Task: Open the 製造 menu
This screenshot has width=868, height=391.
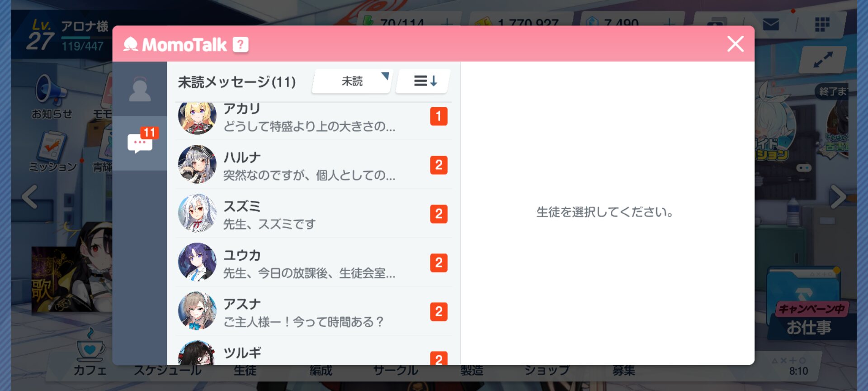Action: [x=472, y=371]
